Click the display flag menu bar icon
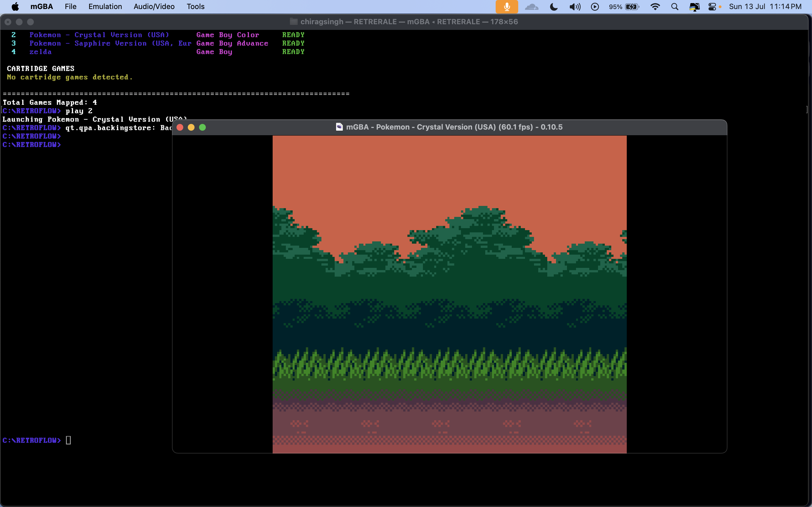 point(694,7)
